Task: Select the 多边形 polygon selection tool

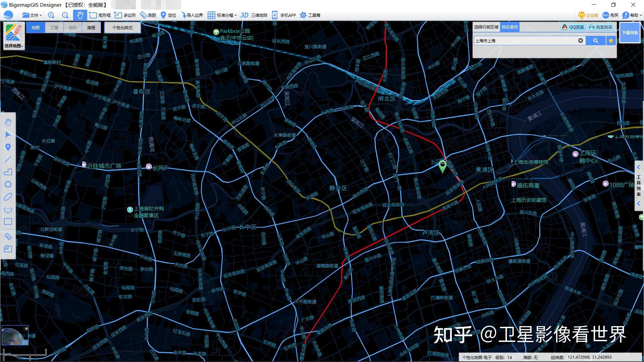Action: (125, 15)
